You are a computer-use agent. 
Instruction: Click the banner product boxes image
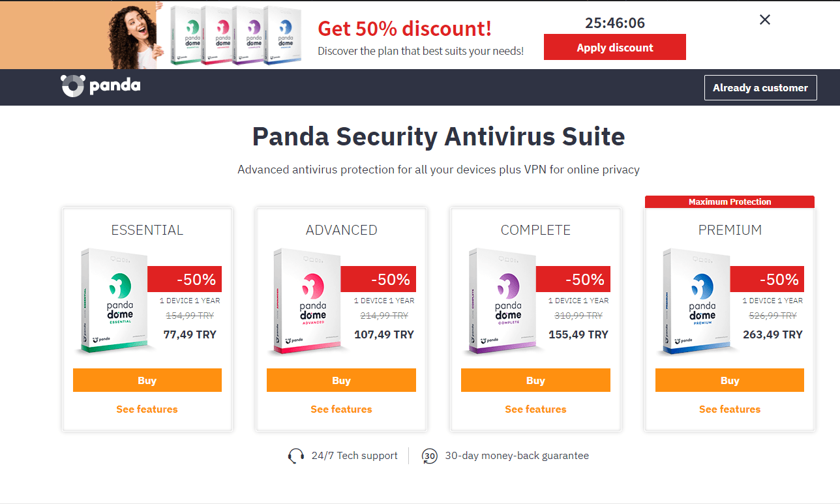237,35
